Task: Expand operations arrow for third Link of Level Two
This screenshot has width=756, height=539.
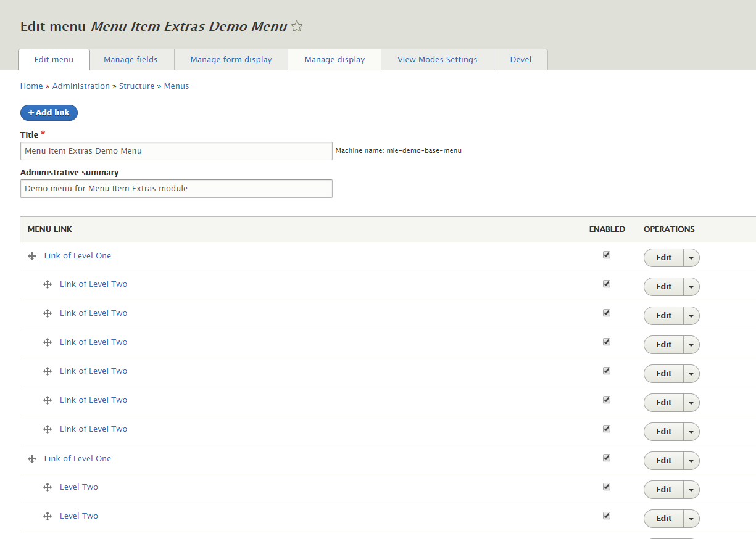Action: 691,345
